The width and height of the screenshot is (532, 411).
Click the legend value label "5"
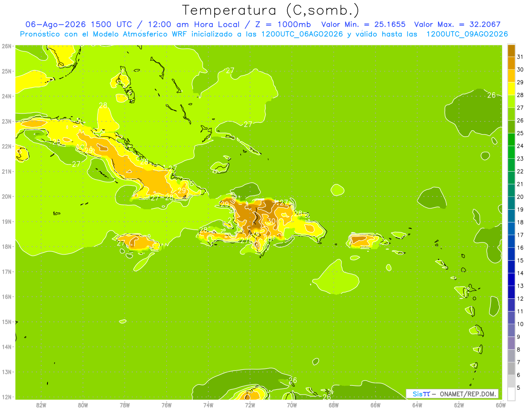[x=519, y=388]
